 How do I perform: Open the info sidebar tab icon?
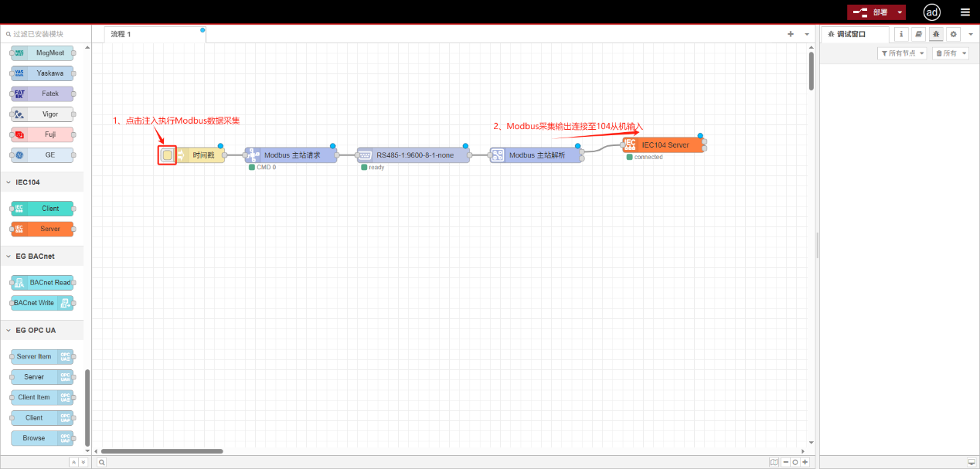901,34
